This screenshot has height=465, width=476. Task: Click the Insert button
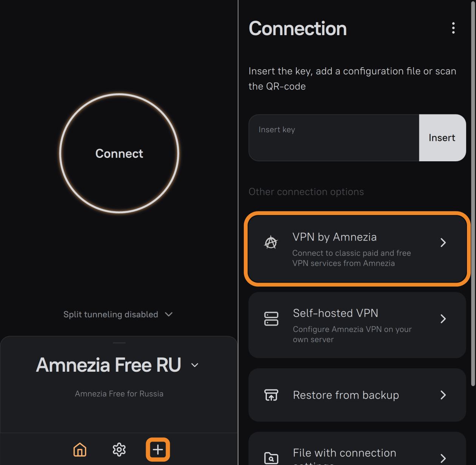(442, 138)
